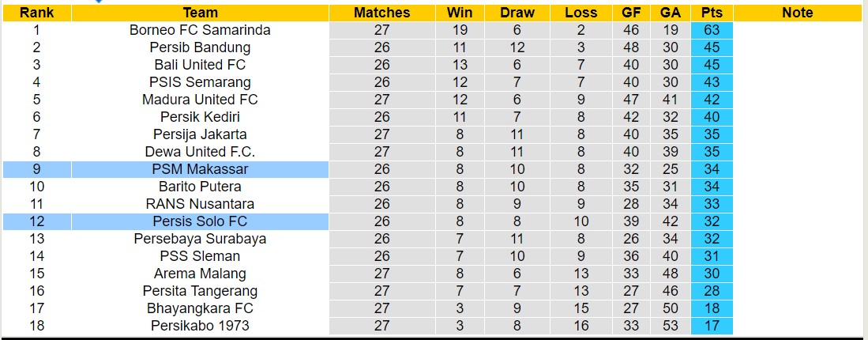Click the Loss column header
Image resolution: width=868 pixels, height=340 pixels.
[581, 13]
